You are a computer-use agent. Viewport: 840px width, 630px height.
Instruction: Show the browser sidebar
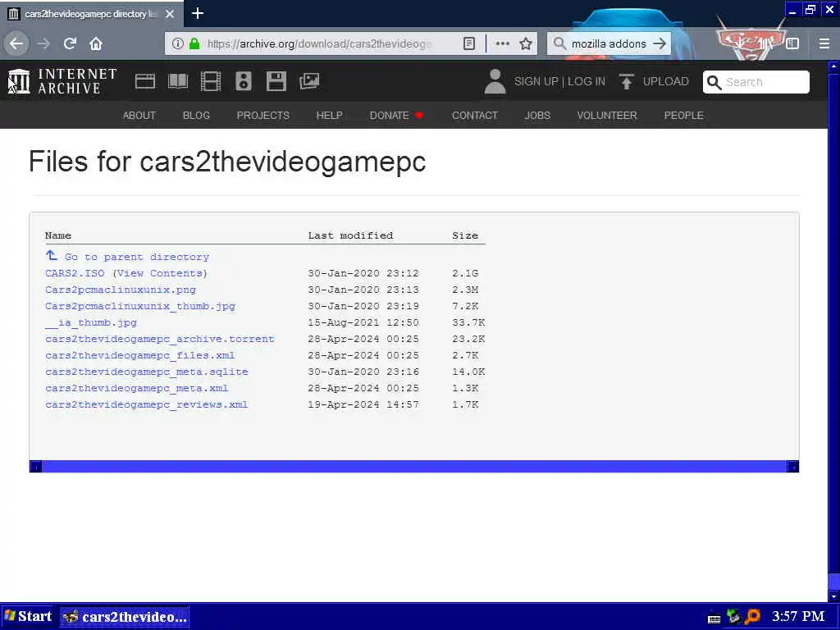pos(792,43)
